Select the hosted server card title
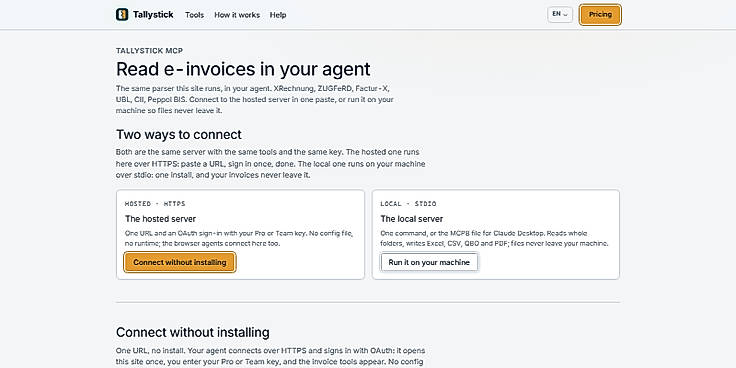736x368 pixels. tap(161, 219)
